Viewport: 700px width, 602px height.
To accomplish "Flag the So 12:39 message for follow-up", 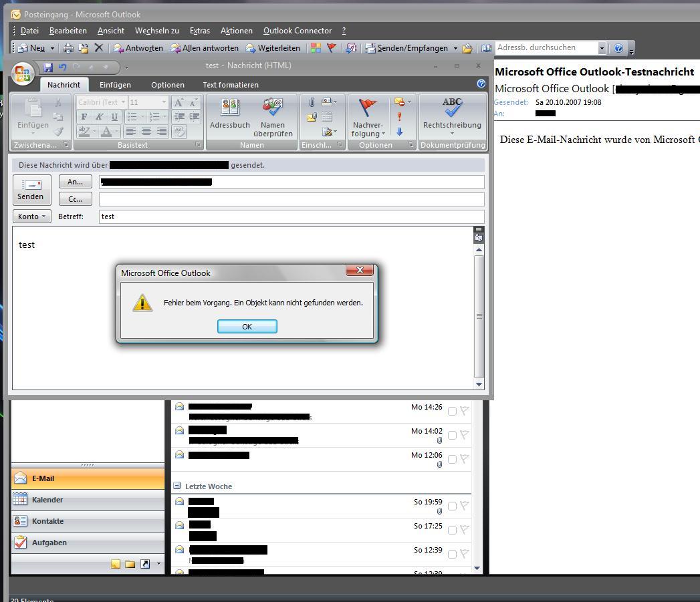I will [x=465, y=554].
